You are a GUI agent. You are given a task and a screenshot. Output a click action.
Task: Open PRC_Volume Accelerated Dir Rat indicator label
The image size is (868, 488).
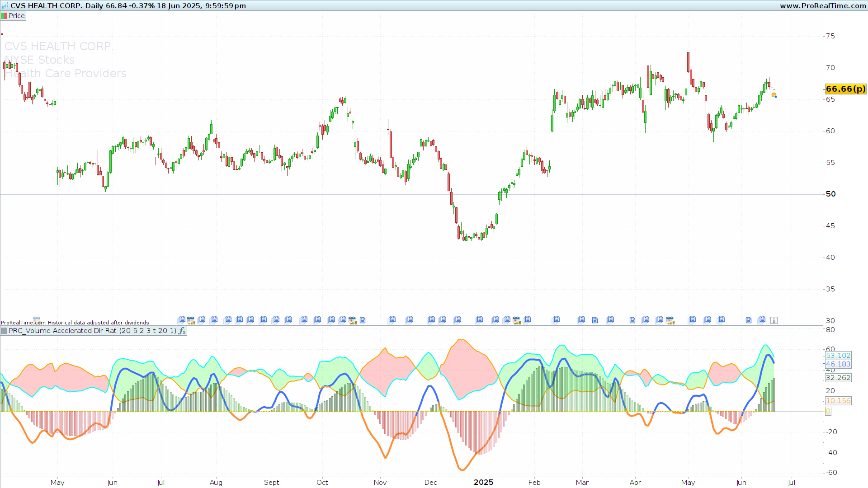(x=93, y=331)
